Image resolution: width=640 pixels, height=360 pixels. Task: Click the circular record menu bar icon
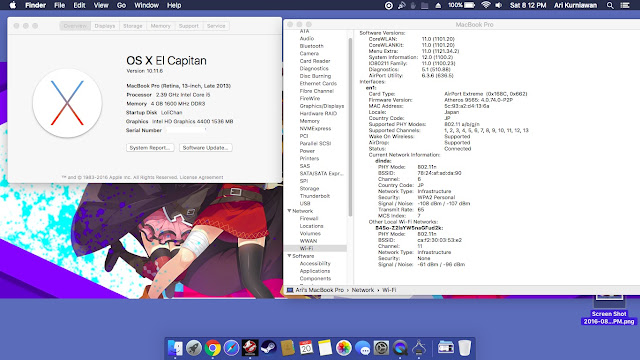click(389, 5)
